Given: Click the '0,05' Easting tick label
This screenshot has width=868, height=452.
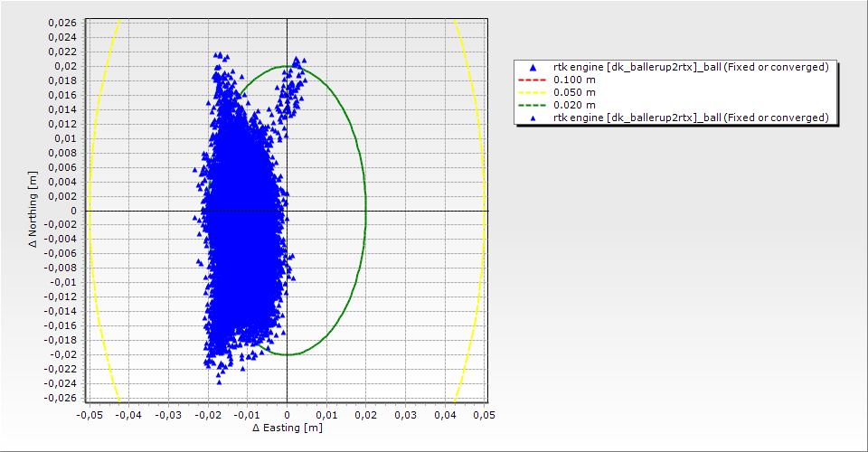Looking at the screenshot, I should (x=485, y=415).
